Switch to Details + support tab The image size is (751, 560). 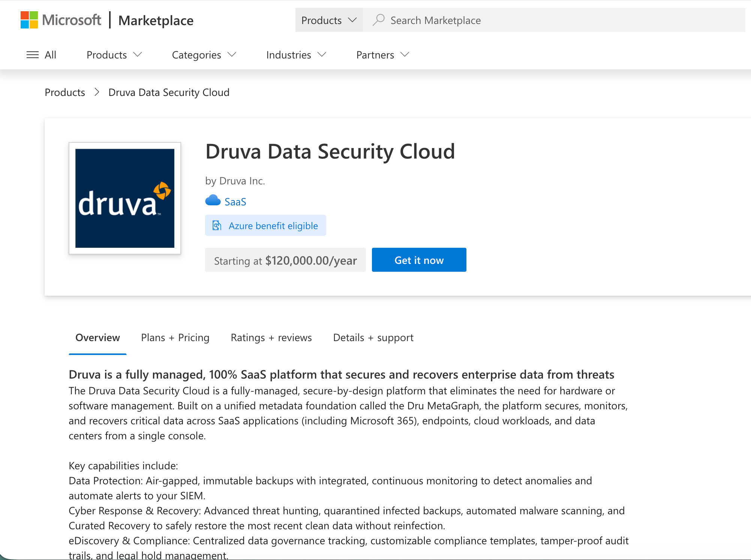click(373, 338)
